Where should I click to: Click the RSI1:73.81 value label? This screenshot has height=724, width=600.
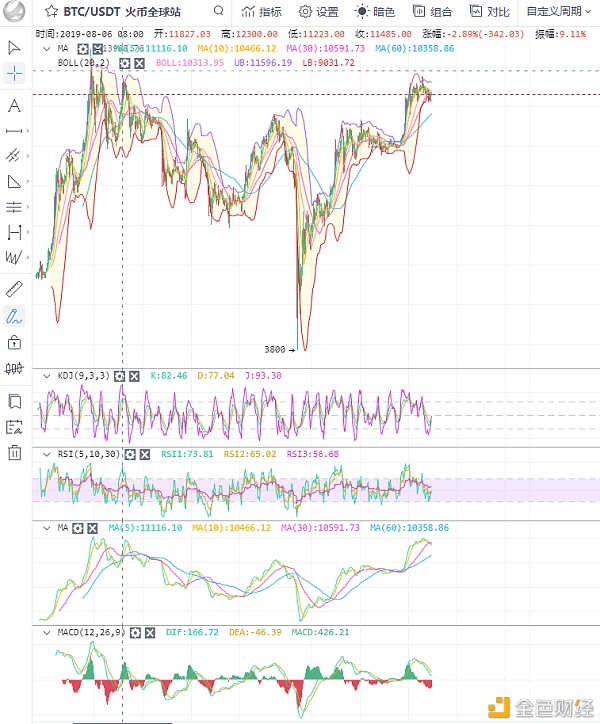click(187, 454)
